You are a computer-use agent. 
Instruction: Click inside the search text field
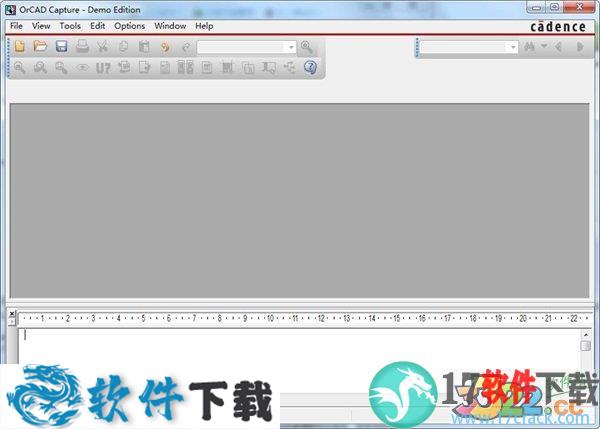pyautogui.click(x=464, y=47)
